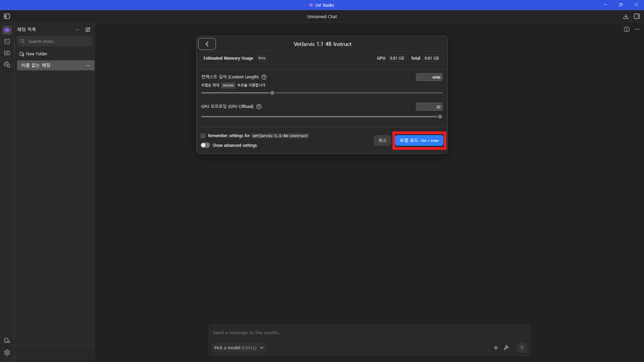This screenshot has width=644, height=362.
Task: Click the 262144 max tokens badge
Action: pyautogui.click(x=228, y=85)
